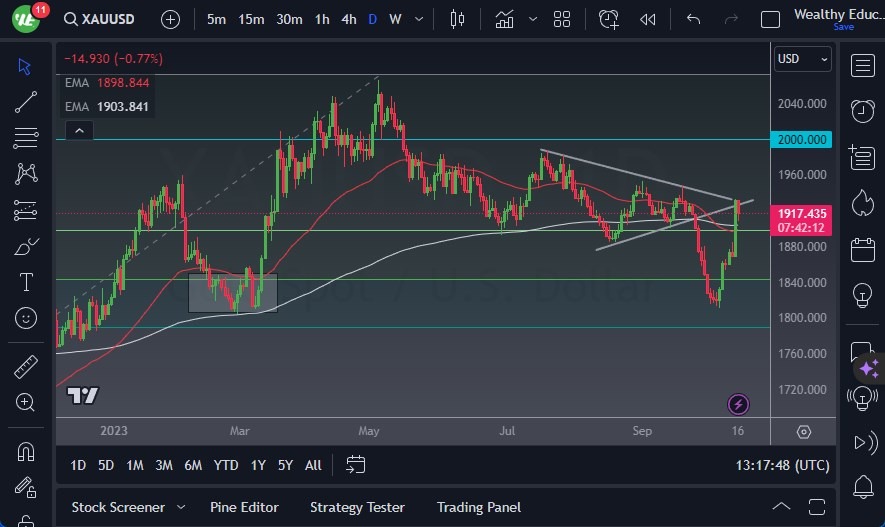Toggle magnet mode for drawings
Viewport: 885px width, 527px height.
coord(26,452)
